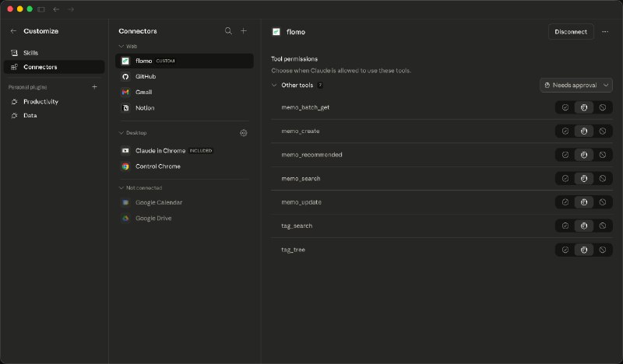Open Skills in the sidebar
623x364 pixels.
tap(30, 53)
